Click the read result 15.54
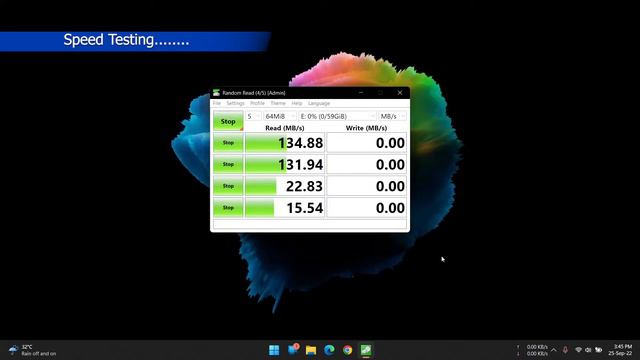Image resolution: width=640 pixels, height=360 pixels. click(x=285, y=208)
